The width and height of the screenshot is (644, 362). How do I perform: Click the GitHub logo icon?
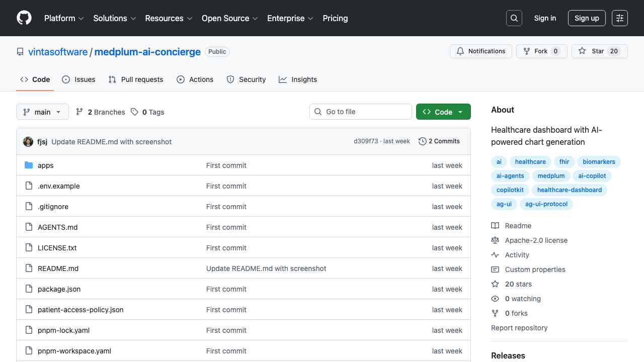(24, 18)
